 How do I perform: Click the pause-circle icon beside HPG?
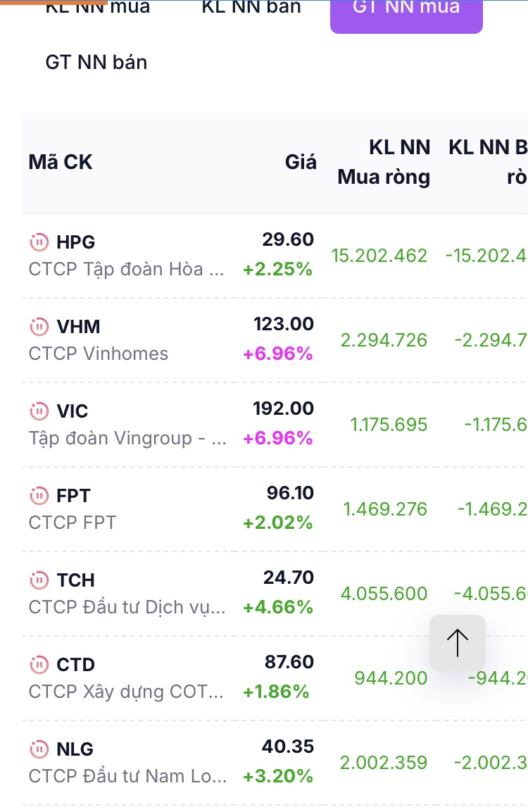pyautogui.click(x=39, y=242)
